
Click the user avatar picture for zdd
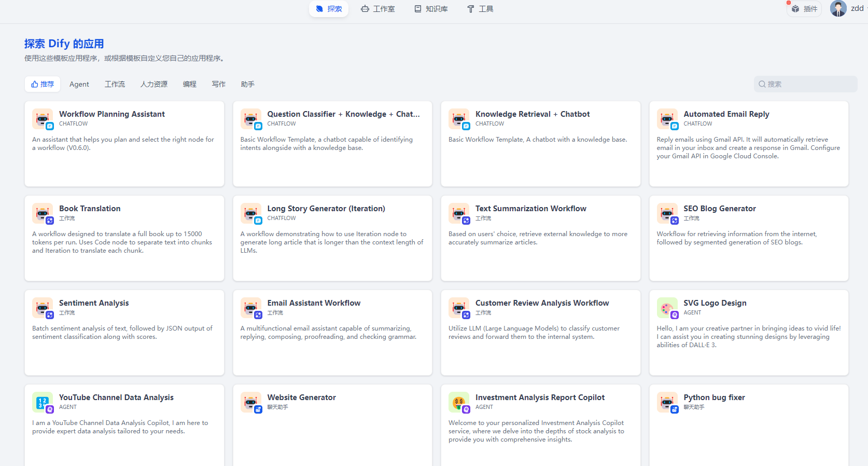pyautogui.click(x=838, y=8)
